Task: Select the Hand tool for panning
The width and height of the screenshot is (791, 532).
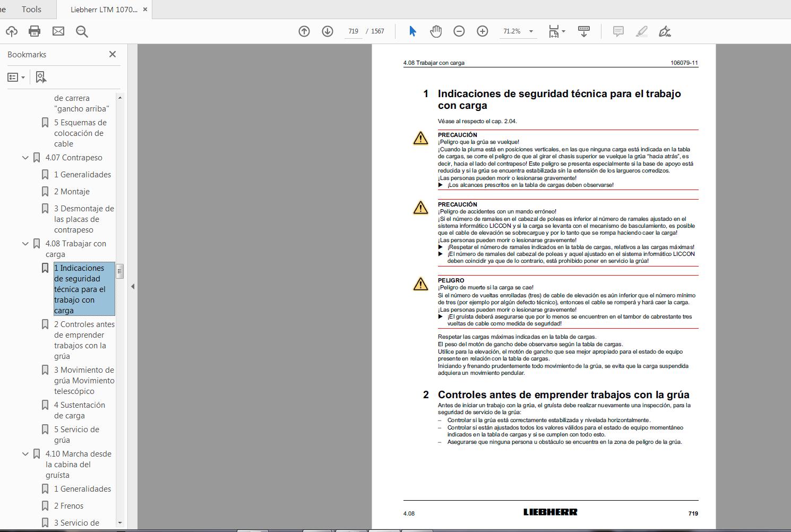Action: [435, 31]
